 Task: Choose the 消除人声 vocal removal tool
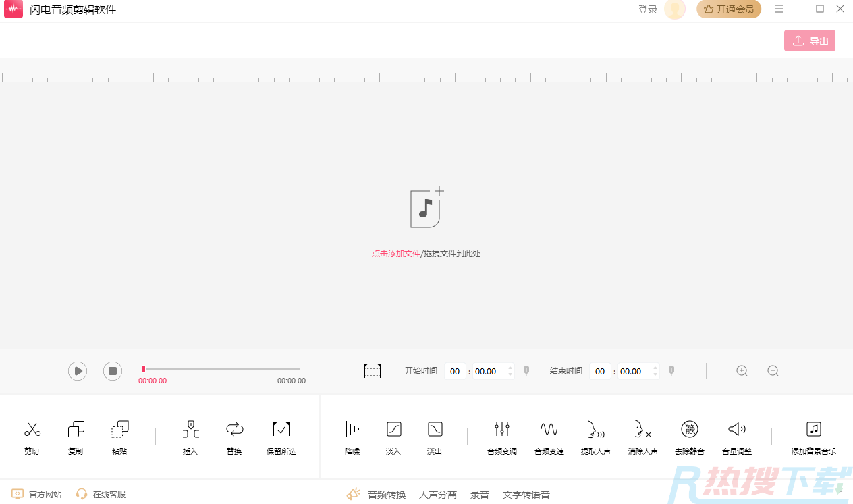642,437
